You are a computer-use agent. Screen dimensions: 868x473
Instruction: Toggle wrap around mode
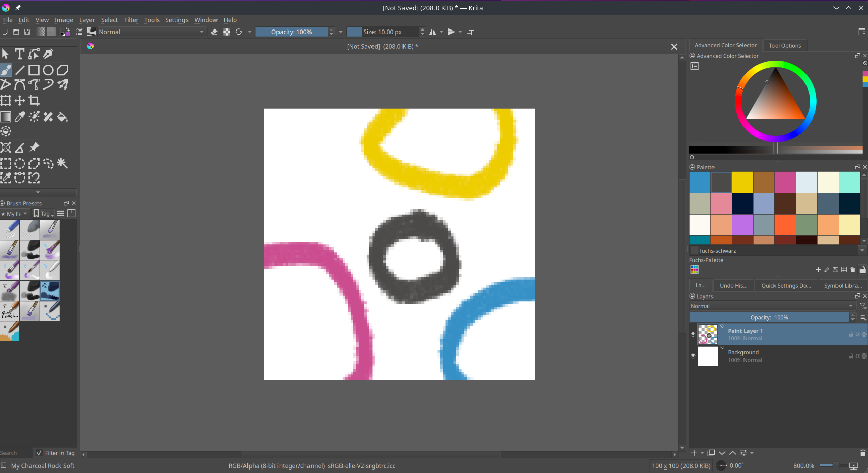[x=470, y=32]
